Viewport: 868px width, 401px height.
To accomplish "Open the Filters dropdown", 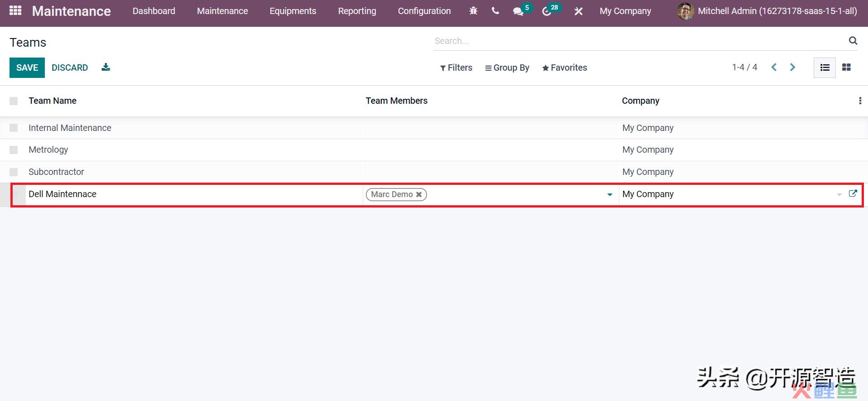I will (456, 68).
